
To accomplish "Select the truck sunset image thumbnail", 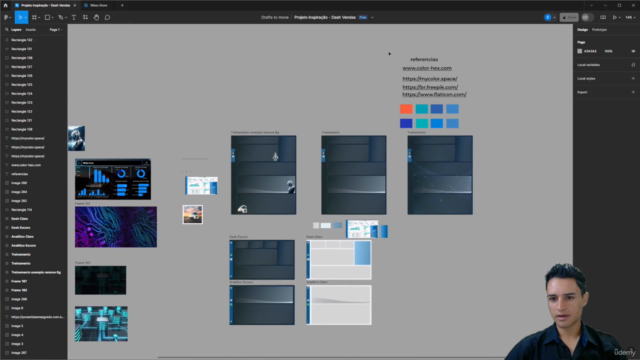I will point(193,215).
